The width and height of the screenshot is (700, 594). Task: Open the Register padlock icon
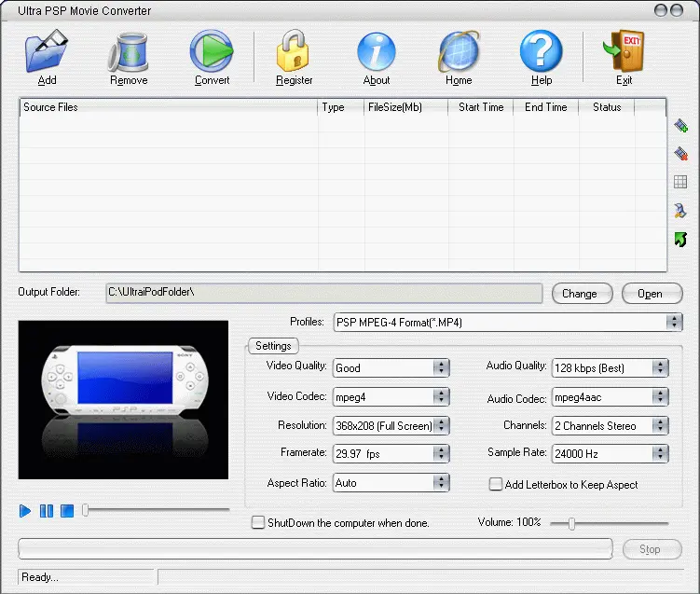pyautogui.click(x=293, y=50)
